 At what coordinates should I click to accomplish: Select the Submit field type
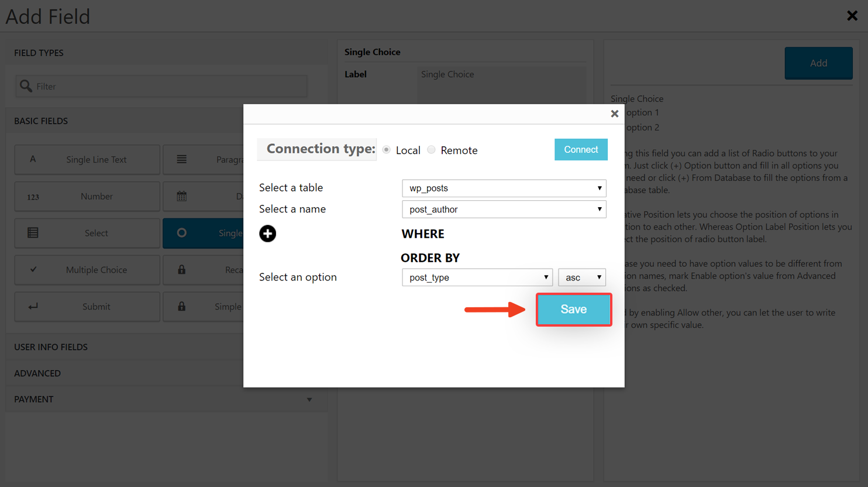pyautogui.click(x=87, y=307)
